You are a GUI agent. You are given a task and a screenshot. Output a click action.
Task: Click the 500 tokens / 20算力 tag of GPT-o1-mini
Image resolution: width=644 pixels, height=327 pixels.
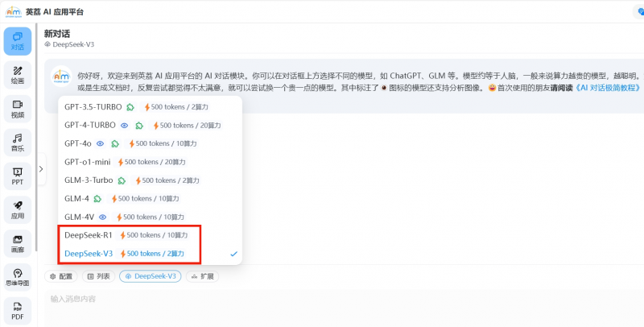tap(151, 162)
